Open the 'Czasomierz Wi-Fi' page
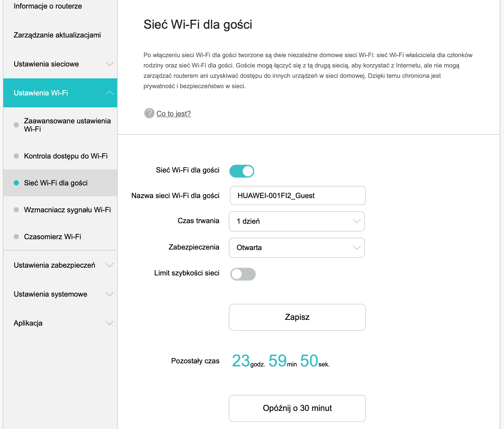 pyautogui.click(x=52, y=237)
